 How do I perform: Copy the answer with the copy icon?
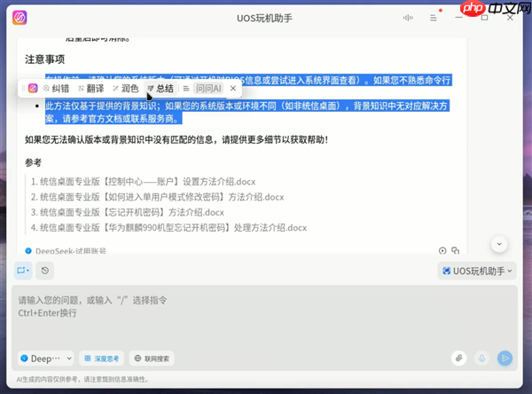click(x=456, y=250)
